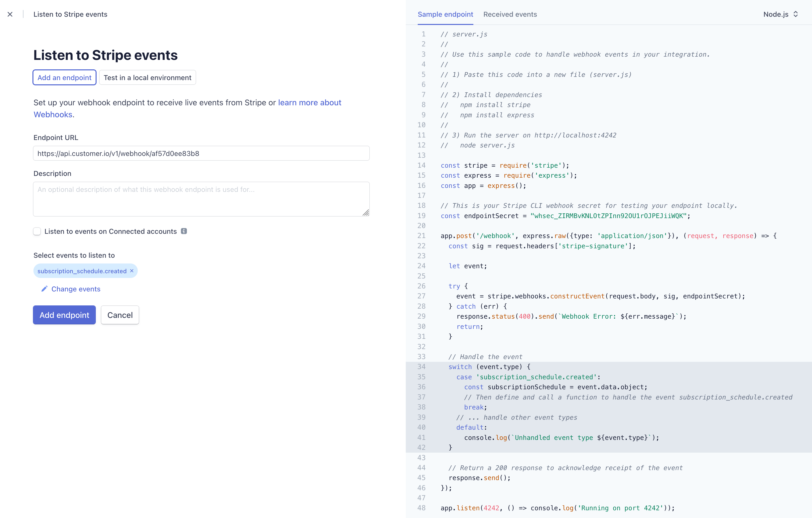Switch to the Sample endpoint tab

tap(445, 14)
